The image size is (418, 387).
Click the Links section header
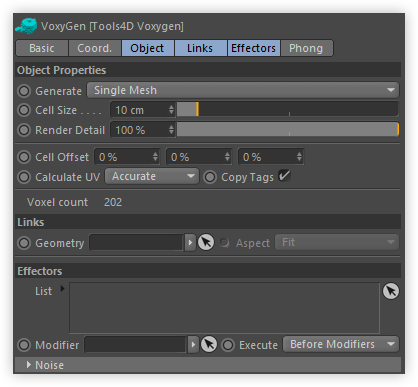pos(208,222)
